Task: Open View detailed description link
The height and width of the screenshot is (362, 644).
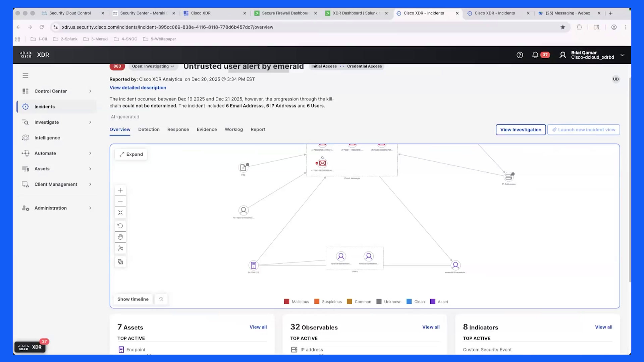Action: click(x=138, y=88)
